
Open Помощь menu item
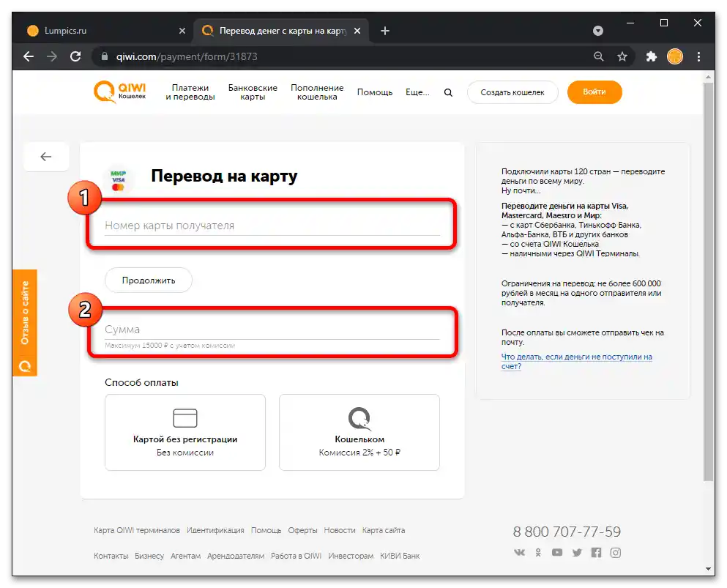click(375, 92)
